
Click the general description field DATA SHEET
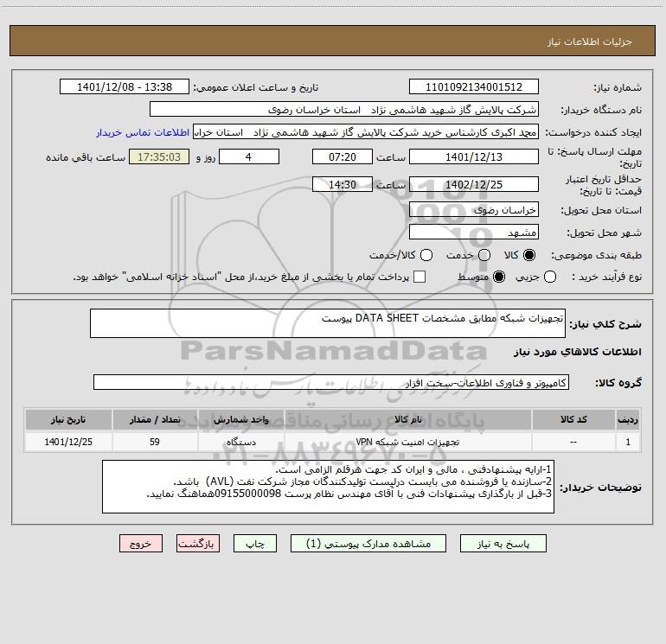click(328, 323)
